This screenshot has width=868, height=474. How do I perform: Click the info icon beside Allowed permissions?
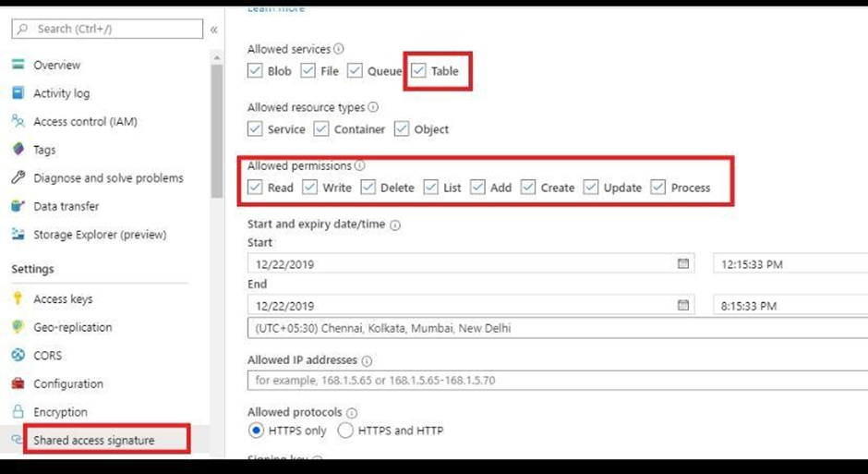pyautogui.click(x=360, y=165)
